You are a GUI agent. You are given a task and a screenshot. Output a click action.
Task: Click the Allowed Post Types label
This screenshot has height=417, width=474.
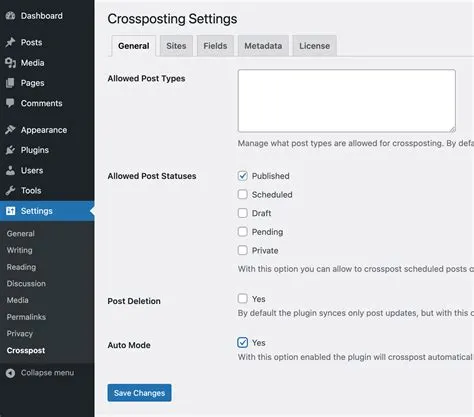coord(146,79)
